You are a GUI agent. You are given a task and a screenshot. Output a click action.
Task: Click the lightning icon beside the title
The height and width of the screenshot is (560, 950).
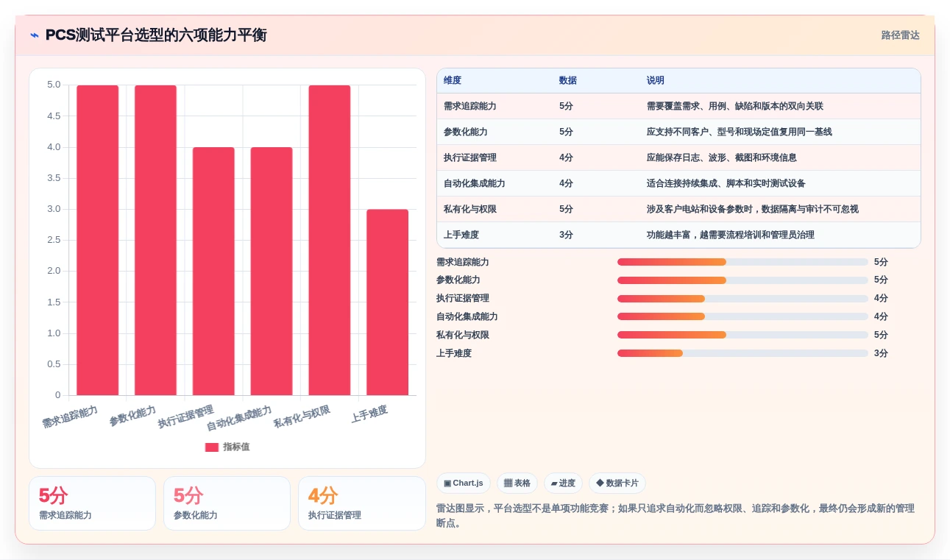click(35, 35)
